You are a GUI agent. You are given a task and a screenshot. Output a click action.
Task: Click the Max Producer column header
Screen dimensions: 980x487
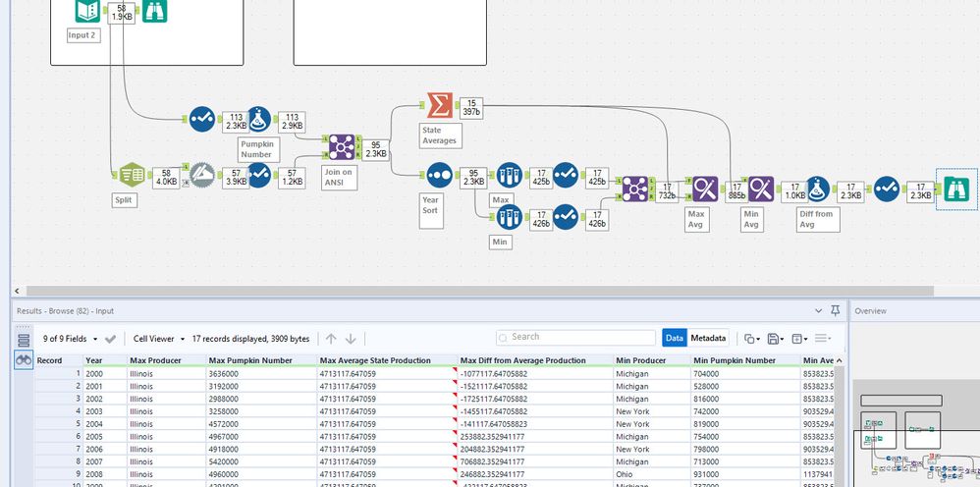click(x=167, y=360)
